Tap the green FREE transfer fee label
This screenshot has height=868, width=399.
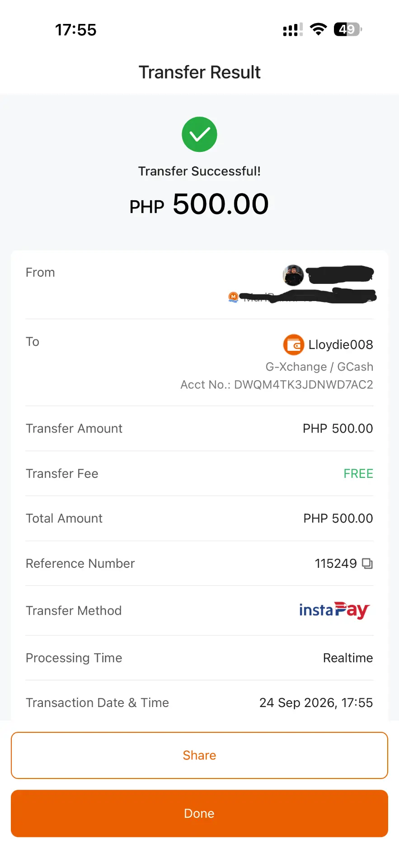(x=358, y=473)
